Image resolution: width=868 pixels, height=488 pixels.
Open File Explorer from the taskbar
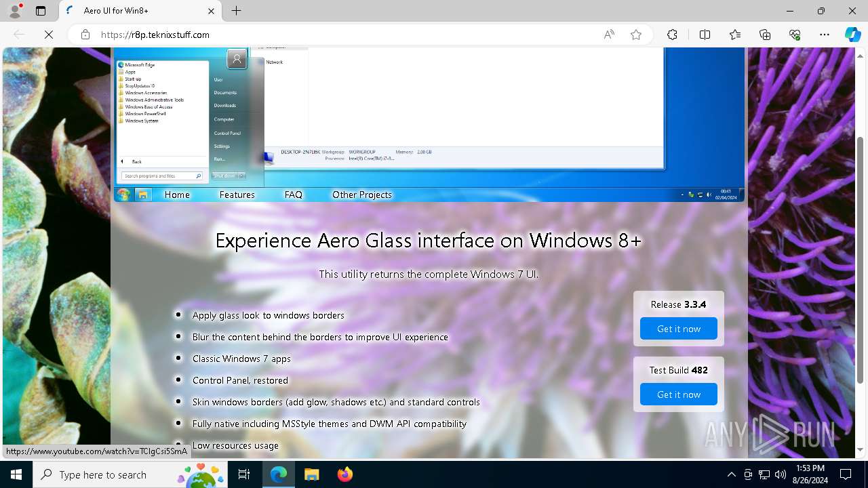coord(311,474)
